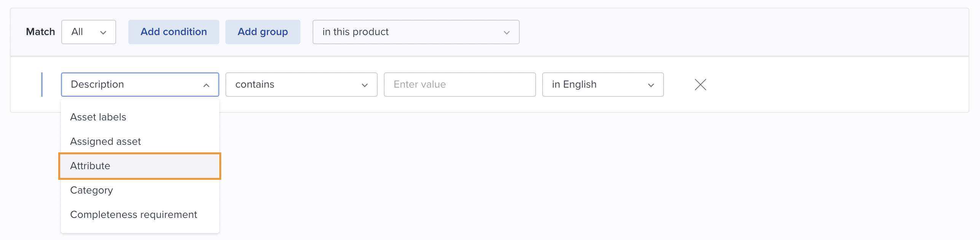Select Attribute from the list
Viewport: 980px width, 240px height.
click(x=140, y=166)
